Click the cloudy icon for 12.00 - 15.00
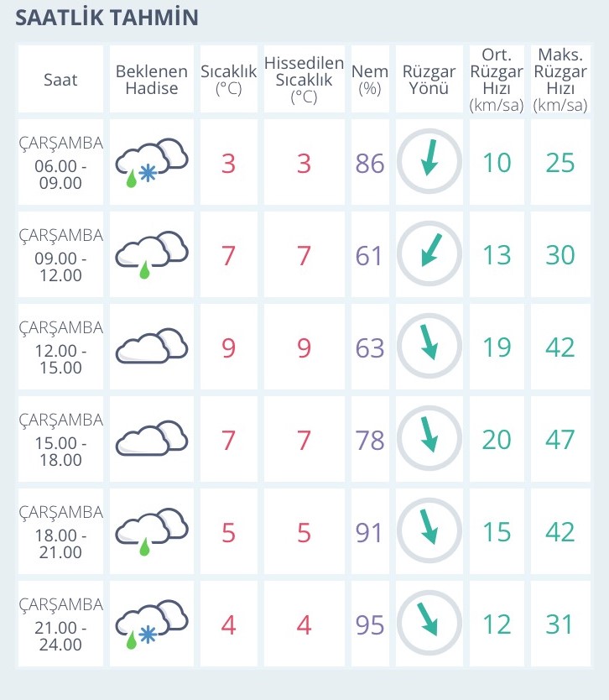This screenshot has width=609, height=700. (x=152, y=347)
